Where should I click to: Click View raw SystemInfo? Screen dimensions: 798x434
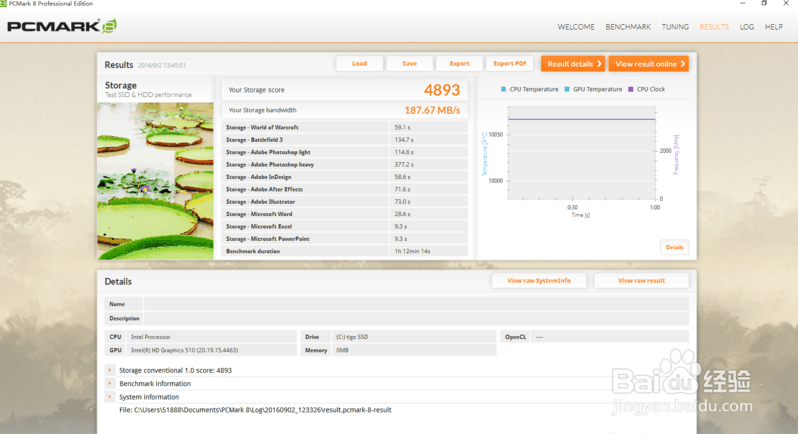click(x=539, y=280)
